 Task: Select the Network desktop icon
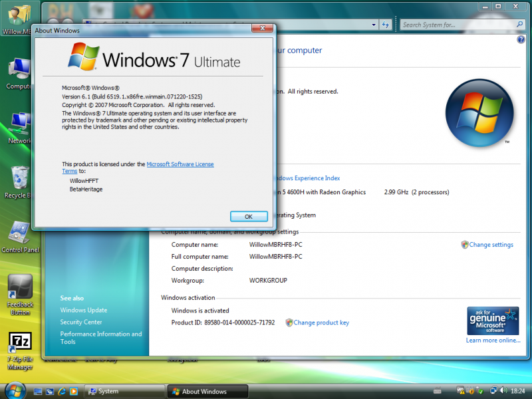[x=19, y=128]
